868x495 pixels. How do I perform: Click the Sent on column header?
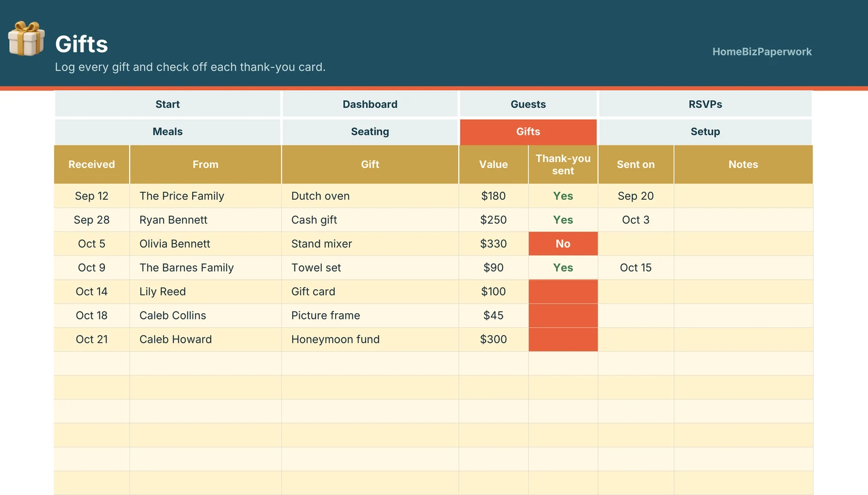tap(636, 164)
